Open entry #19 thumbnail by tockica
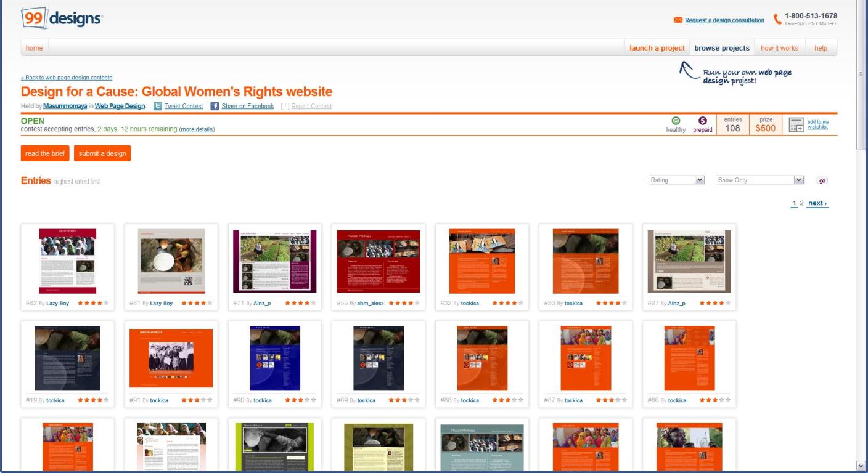The image size is (868, 473). click(x=68, y=358)
